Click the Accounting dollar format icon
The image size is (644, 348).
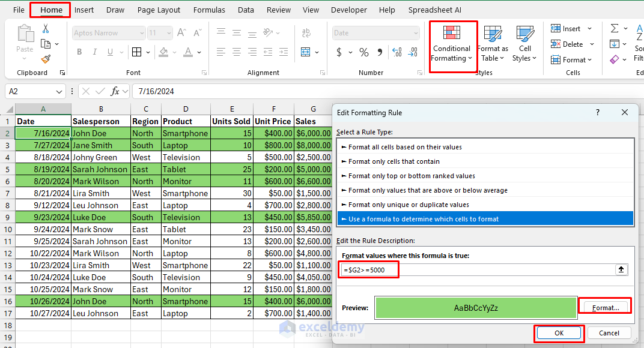(339, 52)
